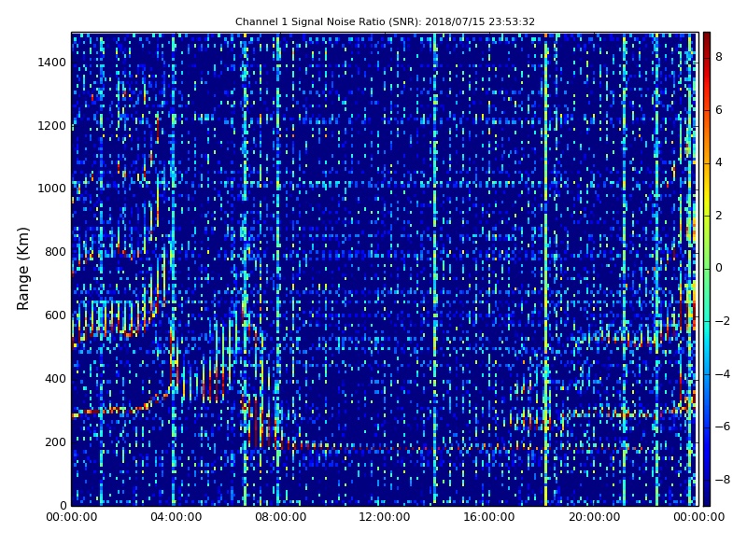Click the 08:00:00 time tick label
Screen dimensions: 747x560
(281, 517)
